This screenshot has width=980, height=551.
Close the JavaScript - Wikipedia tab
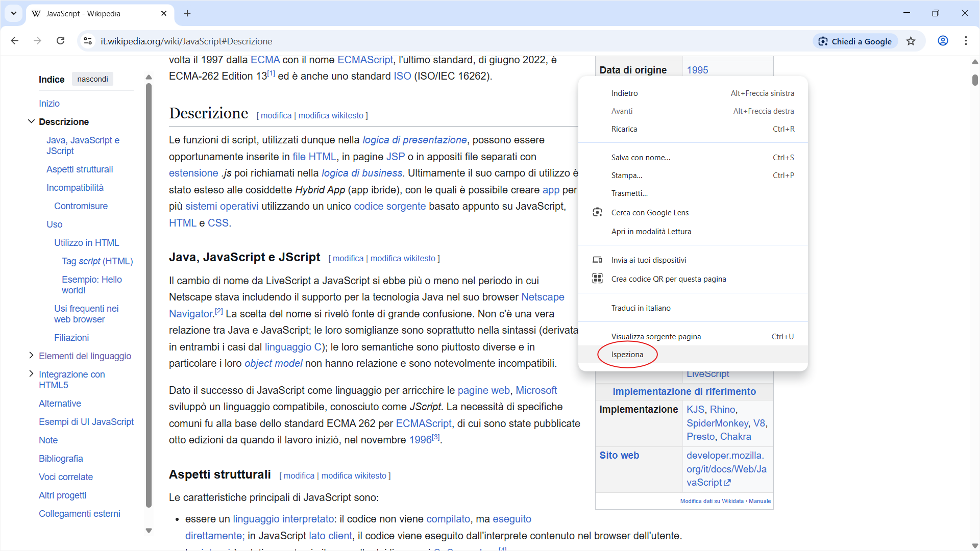click(x=164, y=14)
